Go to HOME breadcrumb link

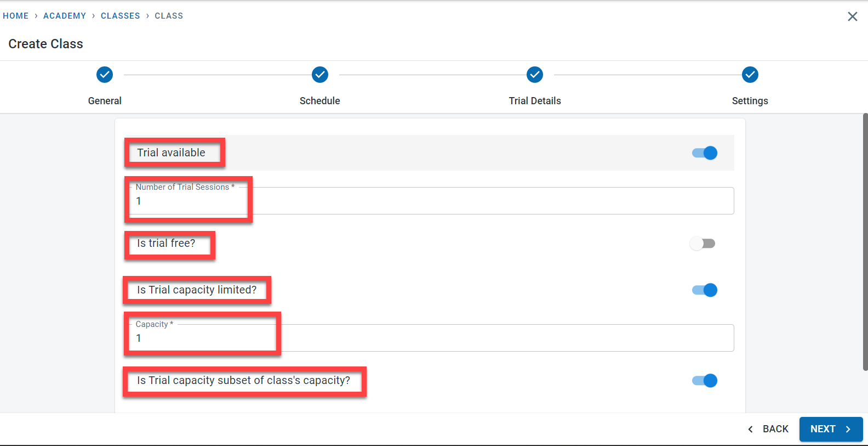click(16, 16)
